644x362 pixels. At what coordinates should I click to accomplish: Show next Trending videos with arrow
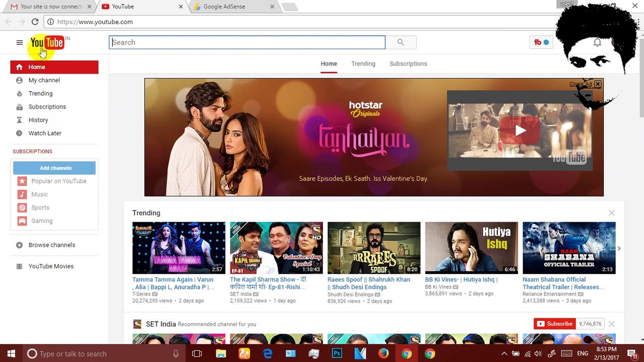point(619,248)
